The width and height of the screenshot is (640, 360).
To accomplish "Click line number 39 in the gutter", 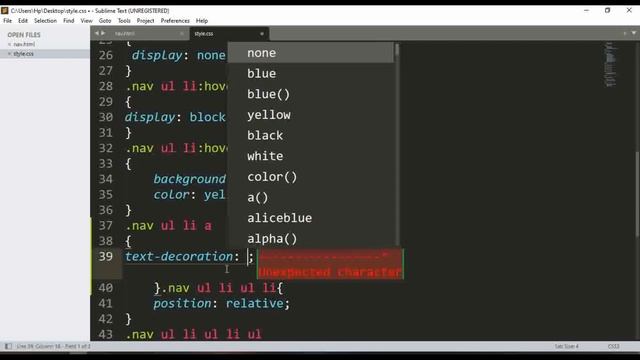I will [x=106, y=256].
